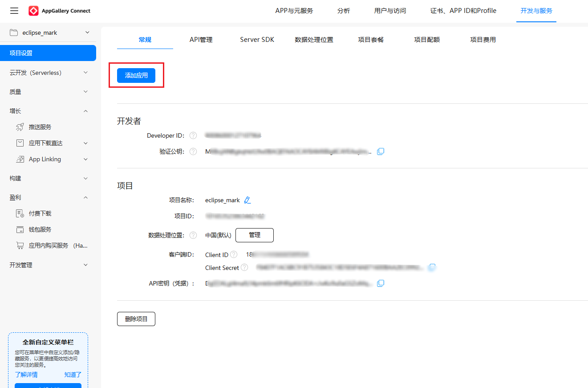Click the 添加应用 button
The height and width of the screenshot is (388, 588).
(x=136, y=75)
